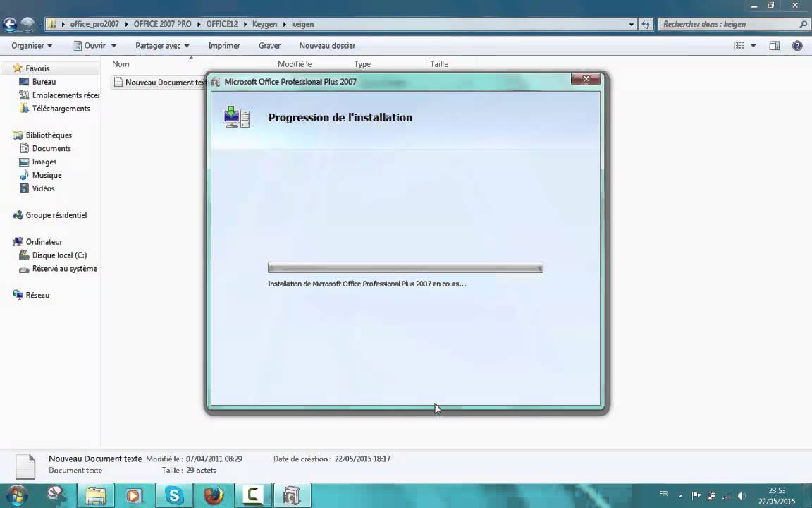Click the volume speaker tray icon

(x=742, y=496)
